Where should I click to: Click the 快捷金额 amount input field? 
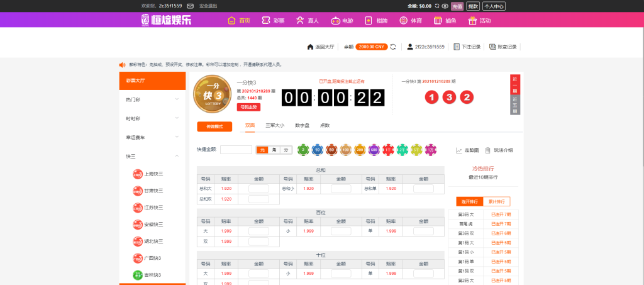[x=236, y=150]
